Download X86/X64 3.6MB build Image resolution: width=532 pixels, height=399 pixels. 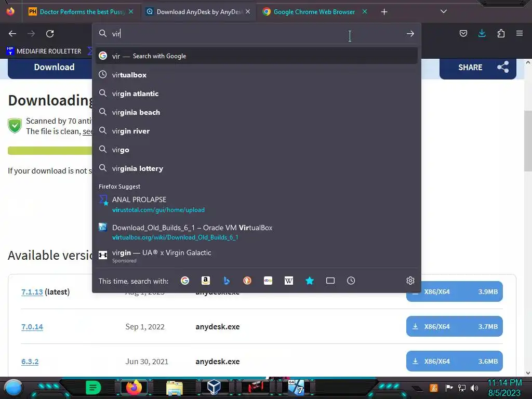point(454,362)
